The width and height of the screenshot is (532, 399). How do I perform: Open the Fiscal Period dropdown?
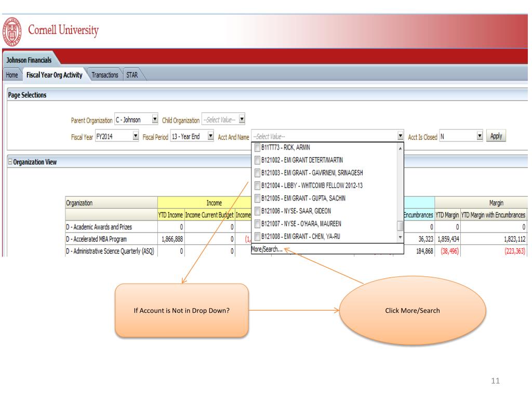coord(210,136)
